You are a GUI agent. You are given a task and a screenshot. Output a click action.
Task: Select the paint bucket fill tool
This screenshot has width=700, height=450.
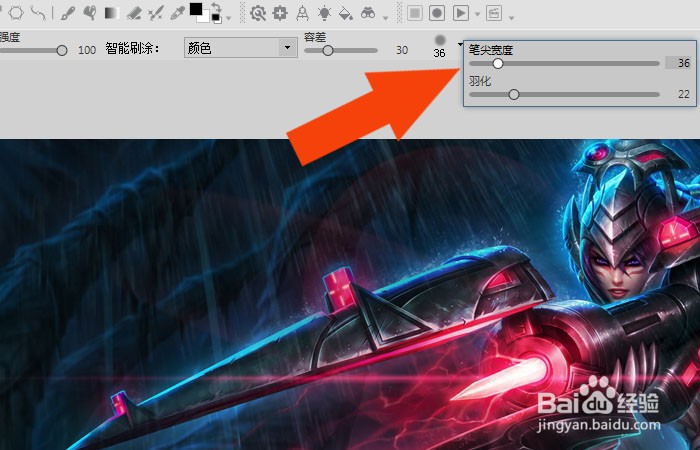point(346,13)
